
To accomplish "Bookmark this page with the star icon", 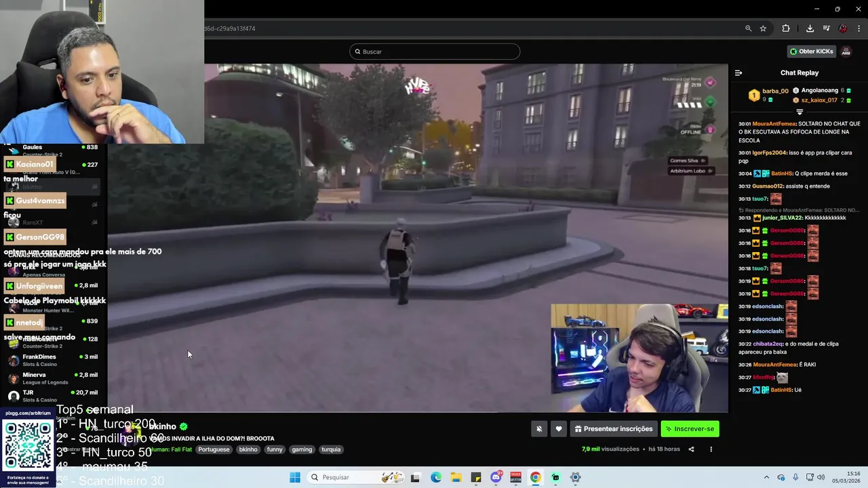I will (x=763, y=28).
